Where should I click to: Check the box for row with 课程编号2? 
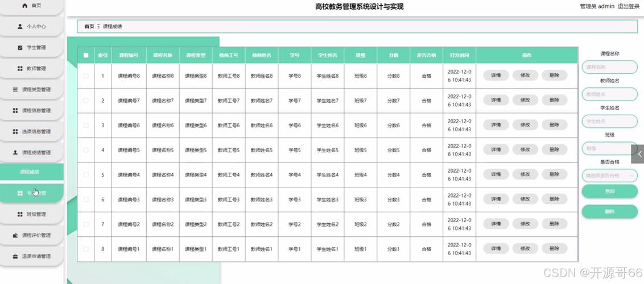click(86, 224)
